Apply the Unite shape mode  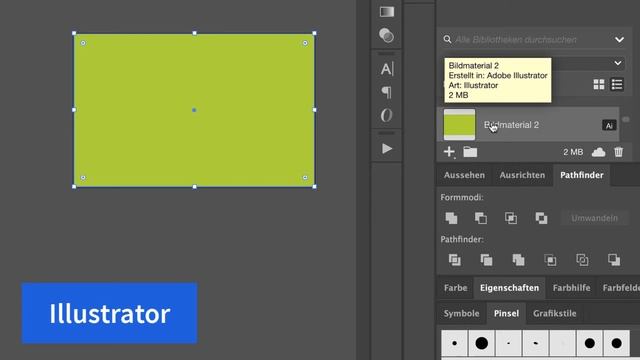point(451,218)
